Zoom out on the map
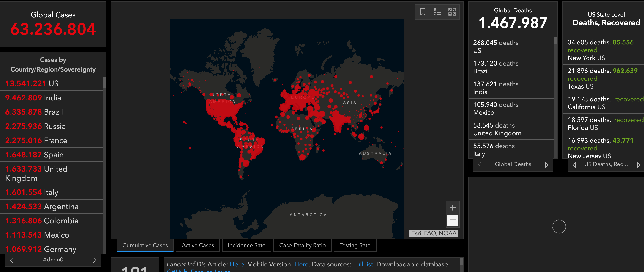The width and height of the screenshot is (644, 272). tap(453, 220)
